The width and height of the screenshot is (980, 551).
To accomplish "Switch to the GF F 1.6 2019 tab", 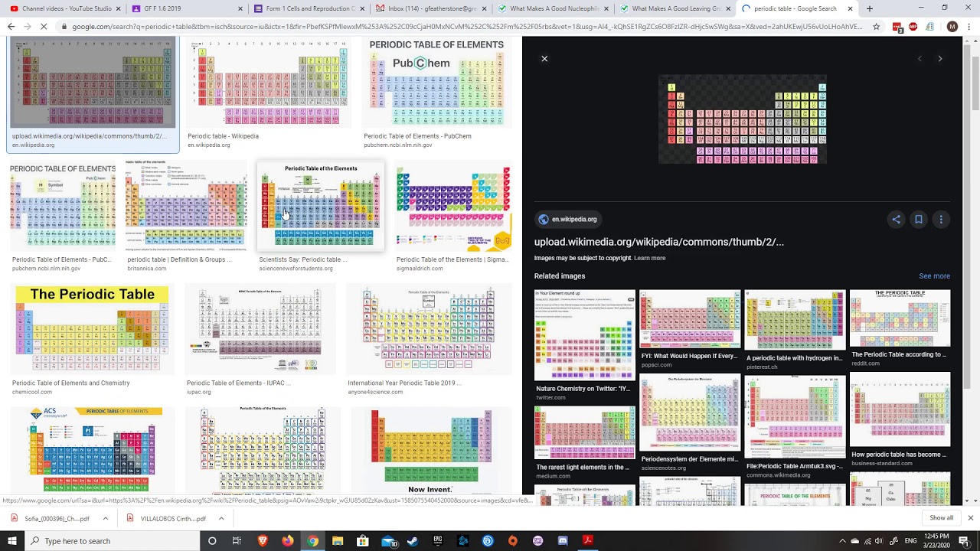I will pyautogui.click(x=187, y=8).
